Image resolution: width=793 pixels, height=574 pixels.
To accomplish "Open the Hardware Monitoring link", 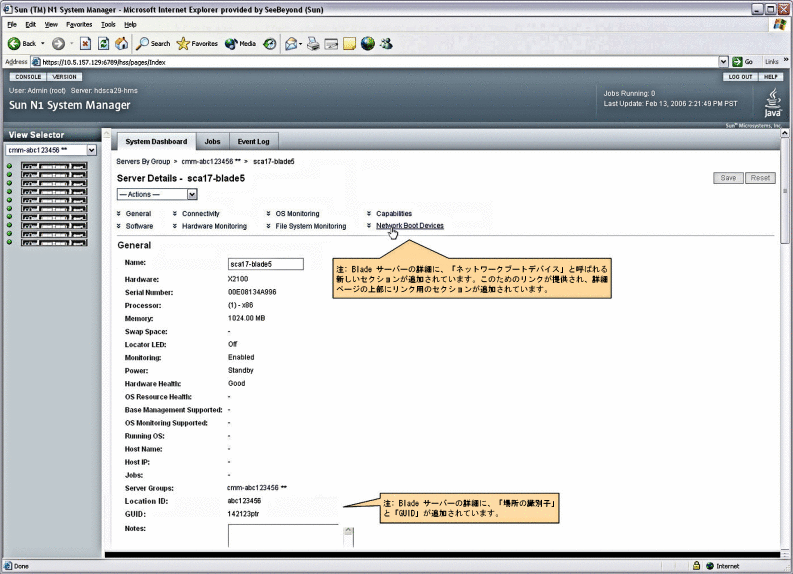I will click(x=214, y=226).
